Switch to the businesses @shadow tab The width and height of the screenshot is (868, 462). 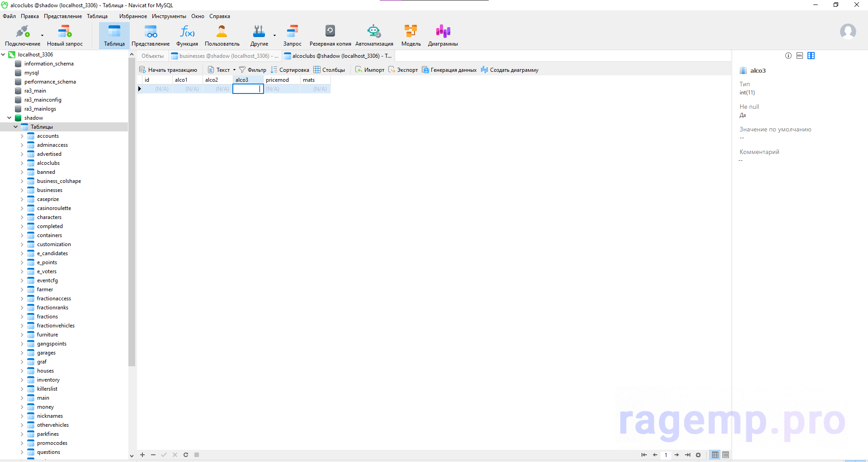(225, 56)
